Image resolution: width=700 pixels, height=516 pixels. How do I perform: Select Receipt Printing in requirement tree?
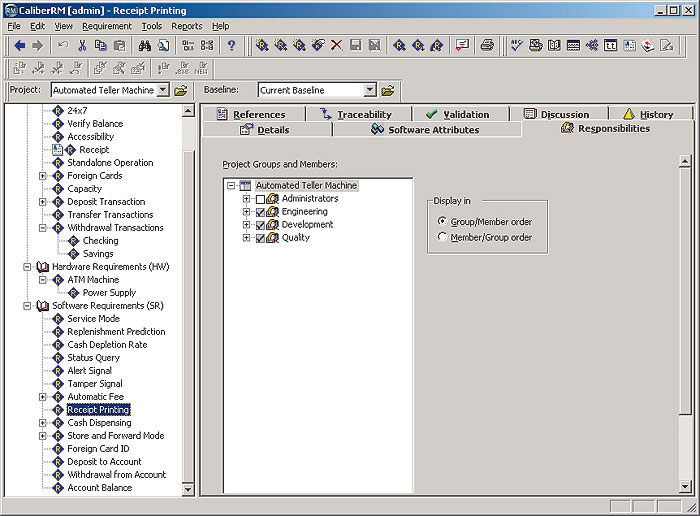click(x=99, y=410)
